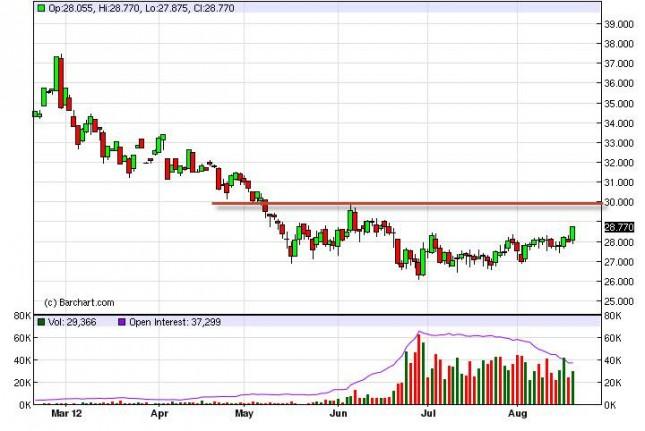Click the 'Mar 12' date axis label
645x431 pixels.
[x=67, y=413]
